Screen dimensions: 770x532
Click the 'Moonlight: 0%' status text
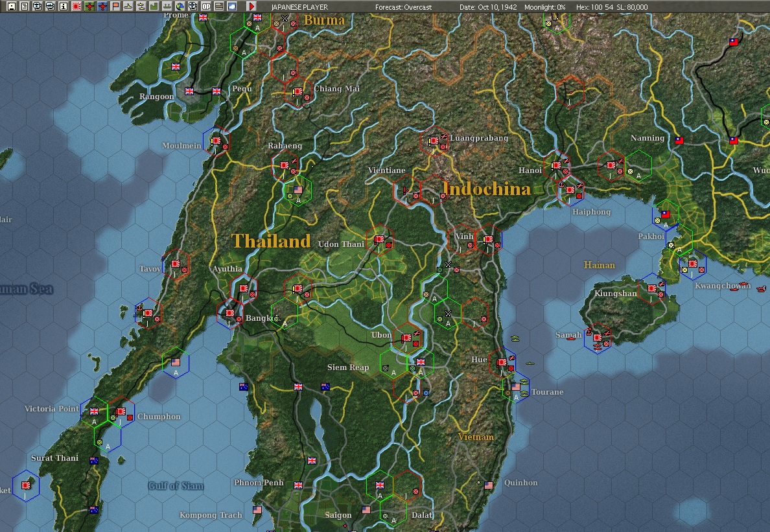click(544, 7)
